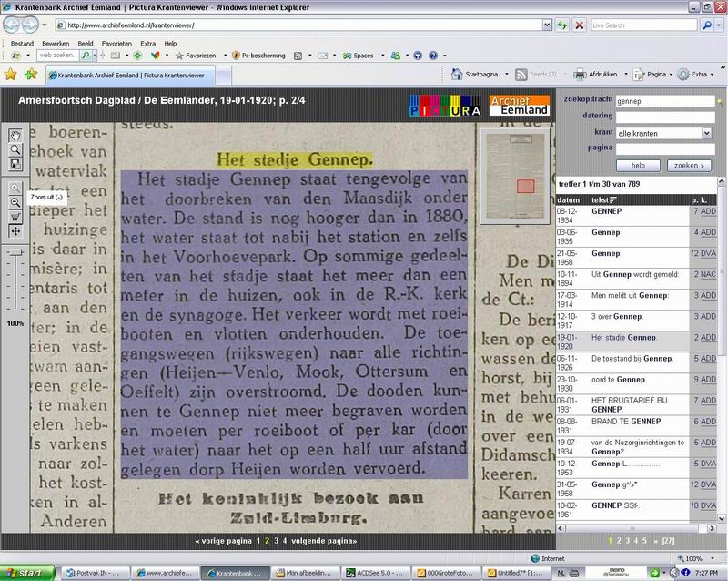Switch to ACDSee 5.0 taskbar item
The width and height of the screenshot is (728, 581).
tap(376, 573)
